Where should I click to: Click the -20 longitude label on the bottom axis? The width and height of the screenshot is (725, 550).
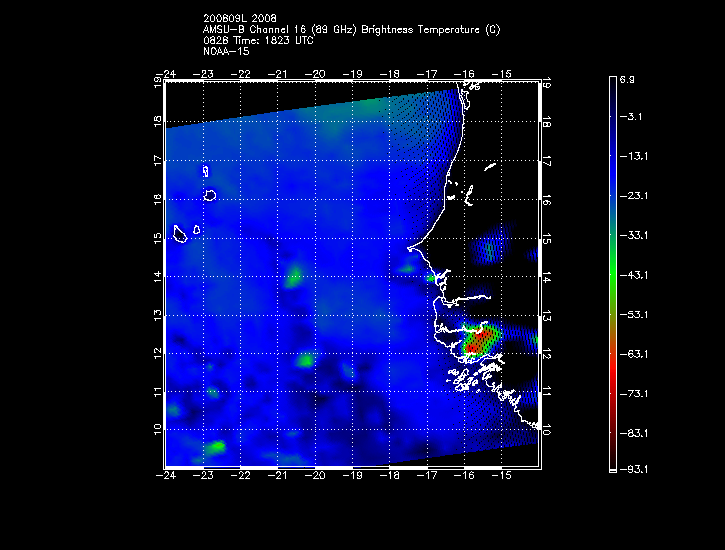[315, 476]
